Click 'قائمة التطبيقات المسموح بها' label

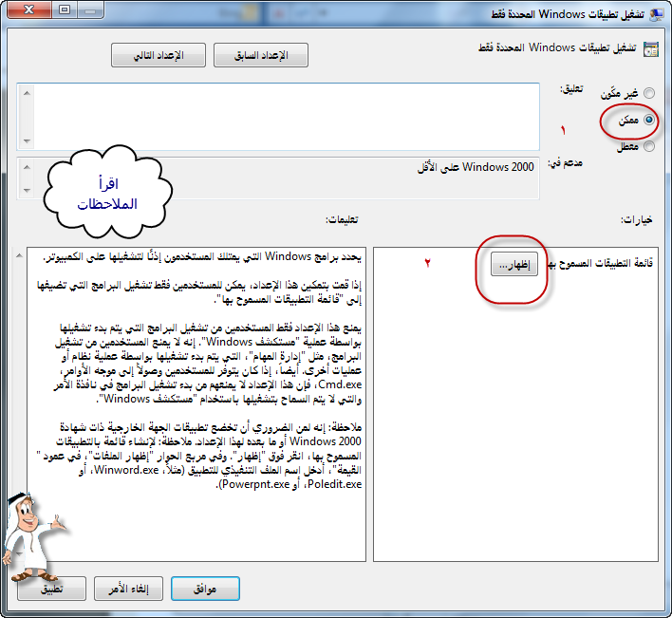(601, 263)
